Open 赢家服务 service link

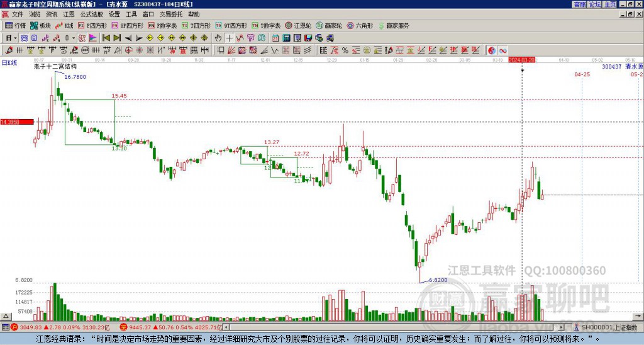[x=394, y=25]
